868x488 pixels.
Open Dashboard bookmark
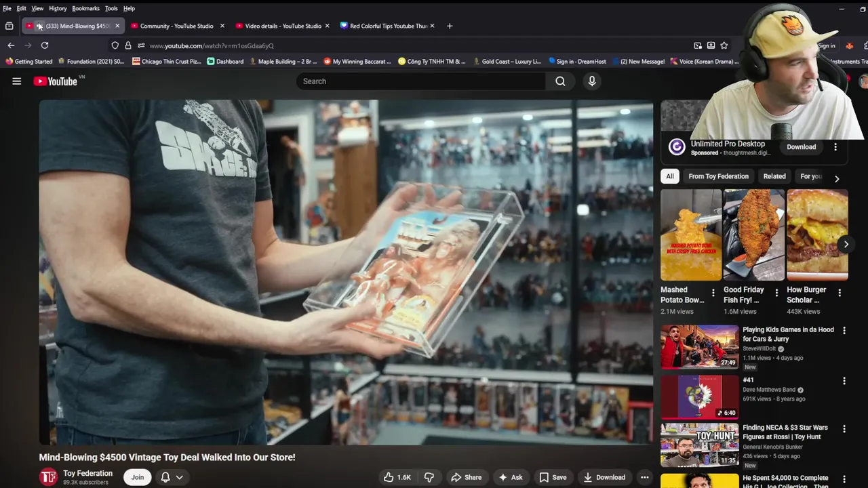pos(225,62)
